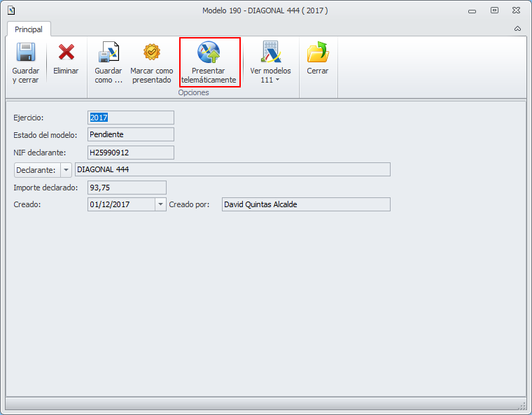
Task: Maximize the Modelo 190 window
Action: [494, 10]
